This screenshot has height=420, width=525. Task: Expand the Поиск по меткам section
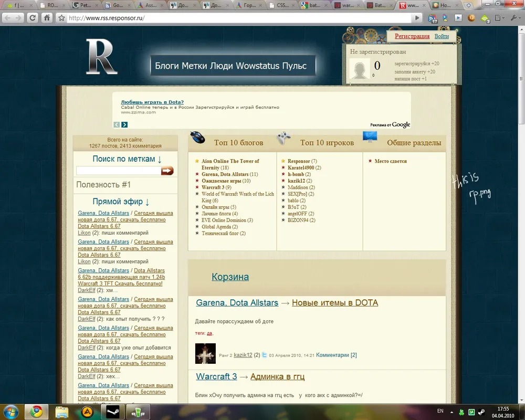click(127, 159)
